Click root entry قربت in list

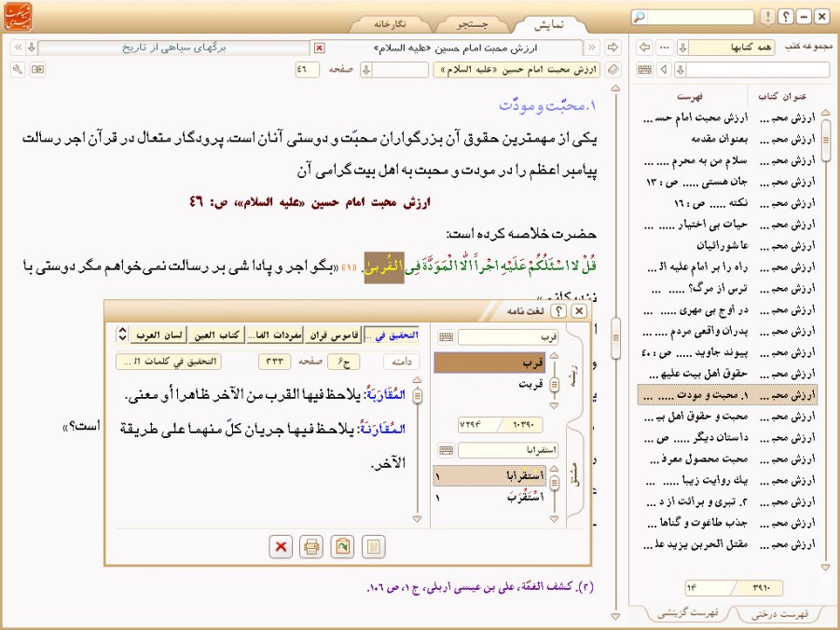click(491, 384)
